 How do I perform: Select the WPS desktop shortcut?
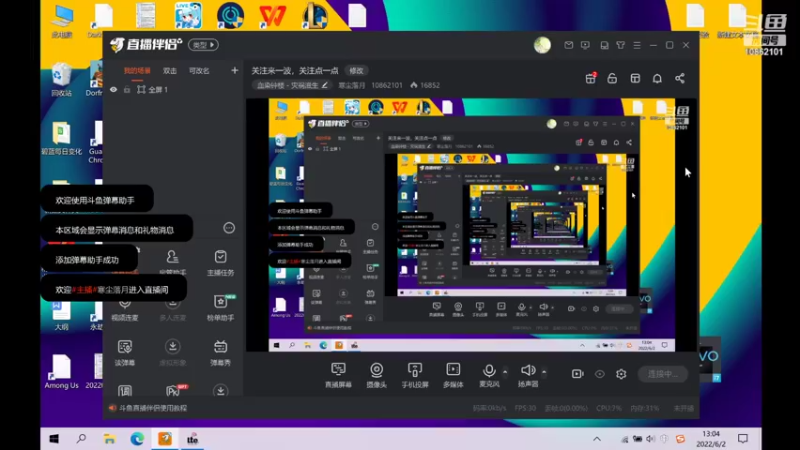tap(272, 16)
